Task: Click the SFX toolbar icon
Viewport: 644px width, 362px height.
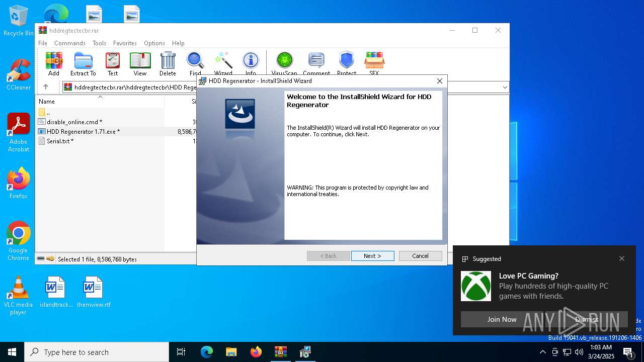Action: tap(374, 64)
